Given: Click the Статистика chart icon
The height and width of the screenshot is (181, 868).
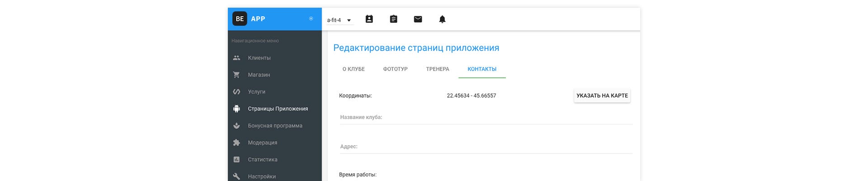Looking at the screenshot, I should pyautogui.click(x=236, y=159).
